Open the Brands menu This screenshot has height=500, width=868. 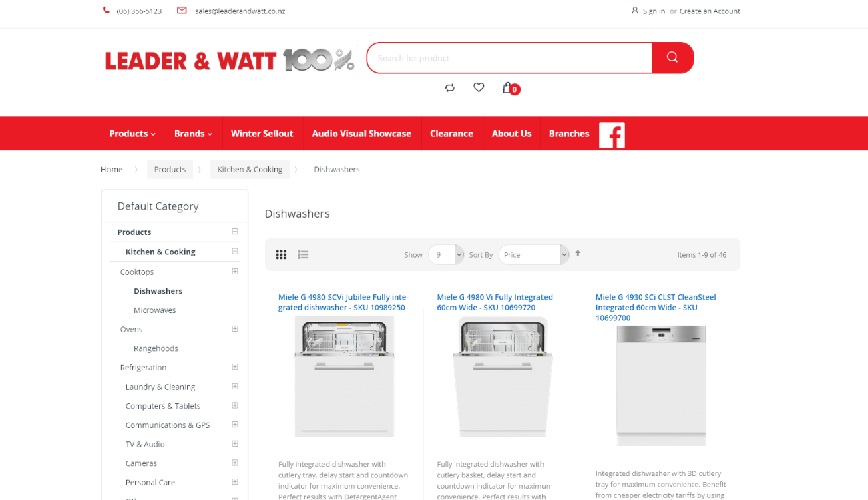(x=193, y=133)
